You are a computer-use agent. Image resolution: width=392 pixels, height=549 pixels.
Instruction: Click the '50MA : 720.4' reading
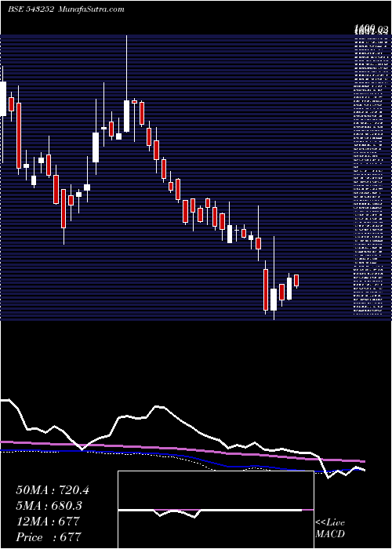53,490
